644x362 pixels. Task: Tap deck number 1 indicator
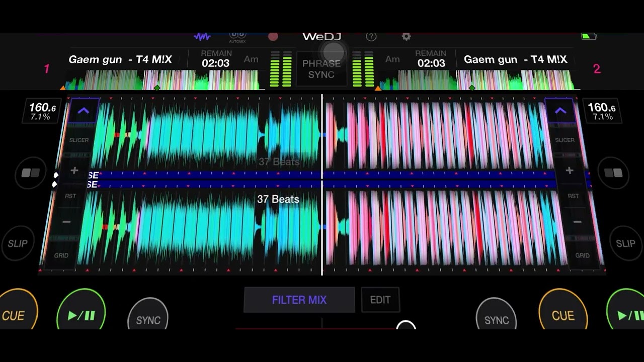tap(47, 69)
